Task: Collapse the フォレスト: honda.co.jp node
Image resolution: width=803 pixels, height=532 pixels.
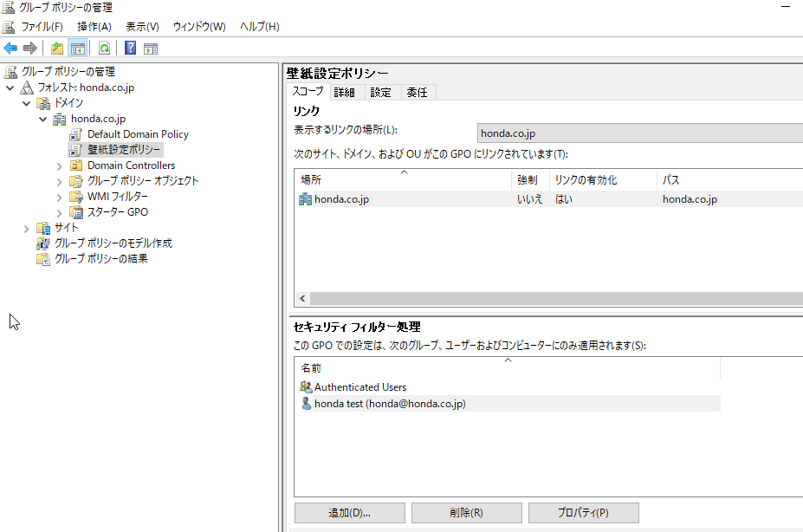Action: tap(10, 88)
